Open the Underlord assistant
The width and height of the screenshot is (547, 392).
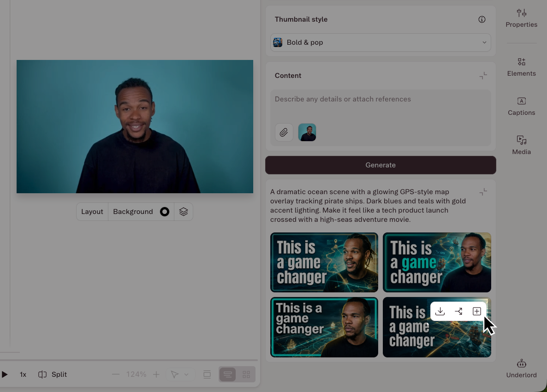tap(521, 368)
